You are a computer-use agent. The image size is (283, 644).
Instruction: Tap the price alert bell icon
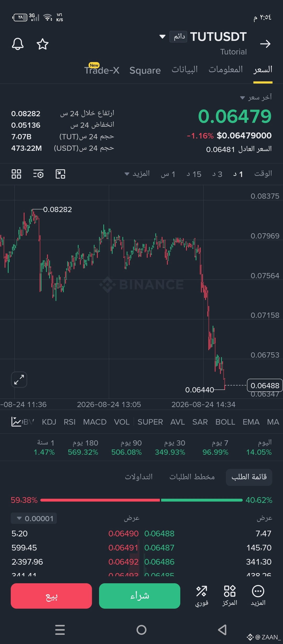(x=18, y=44)
